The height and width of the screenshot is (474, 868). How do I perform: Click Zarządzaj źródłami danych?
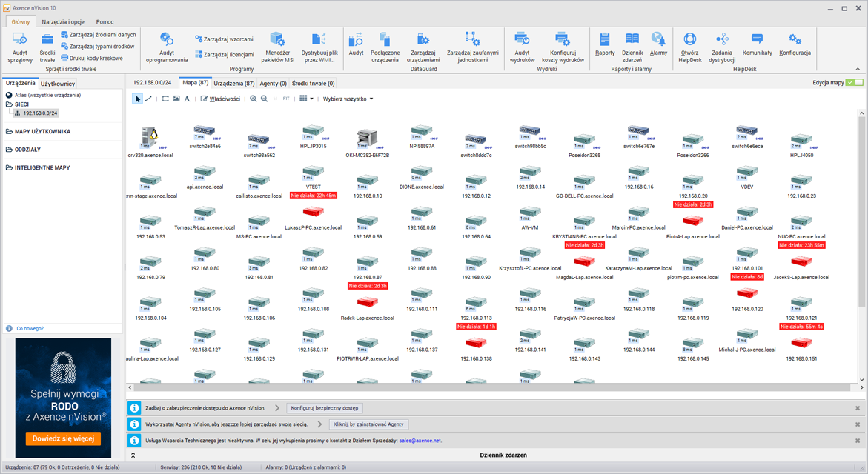coord(98,34)
